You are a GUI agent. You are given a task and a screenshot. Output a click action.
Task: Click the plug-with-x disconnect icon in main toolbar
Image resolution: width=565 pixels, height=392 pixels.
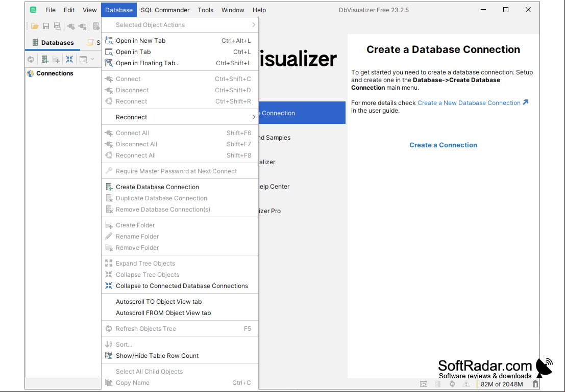tap(83, 27)
